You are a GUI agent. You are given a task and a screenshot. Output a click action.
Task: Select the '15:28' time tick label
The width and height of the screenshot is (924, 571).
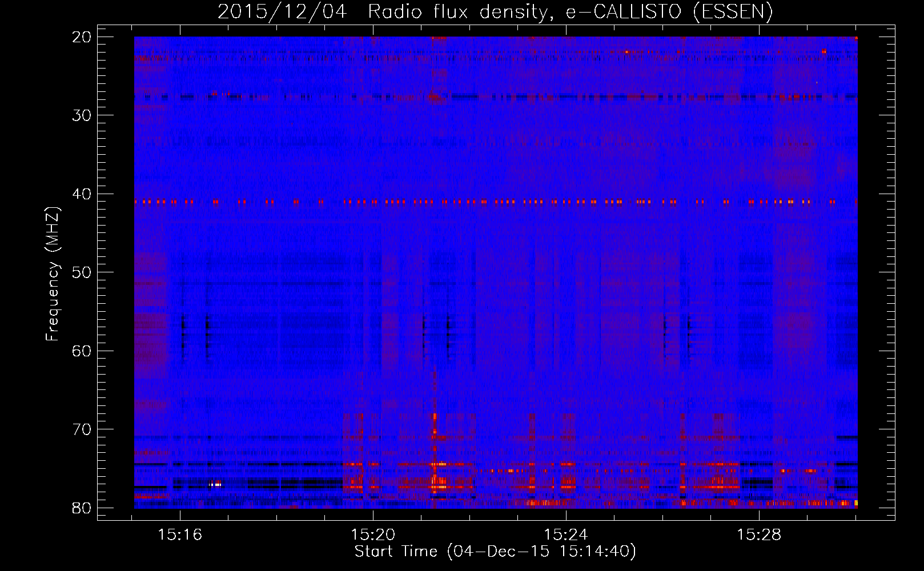click(x=759, y=535)
